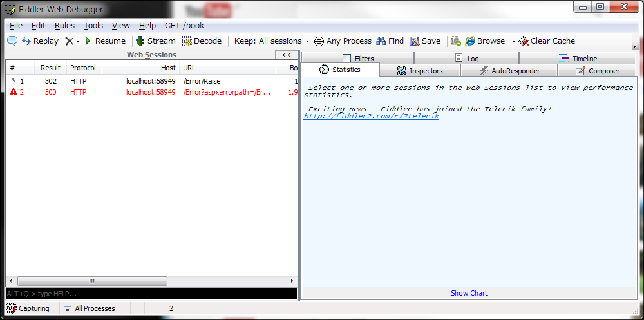Select the Statistics tab

(x=340, y=70)
